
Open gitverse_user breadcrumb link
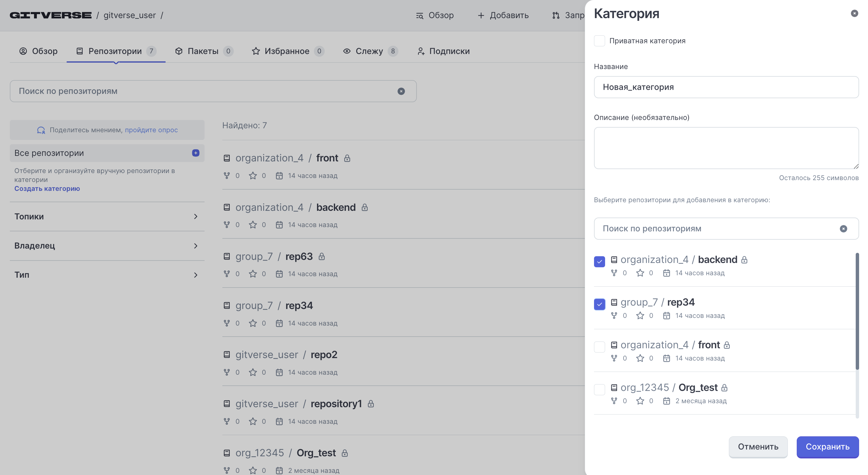[130, 15]
